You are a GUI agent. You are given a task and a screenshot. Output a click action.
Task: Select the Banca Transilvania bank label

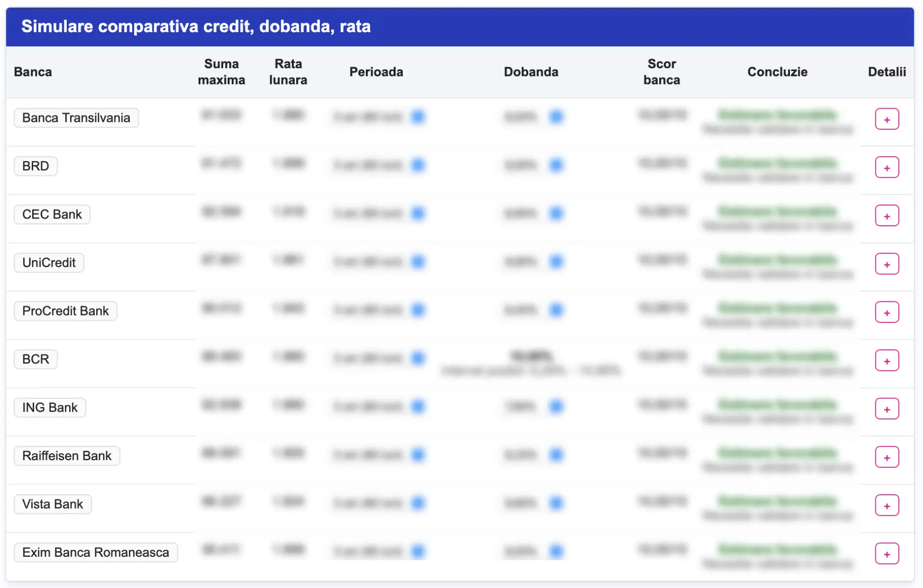tap(76, 118)
